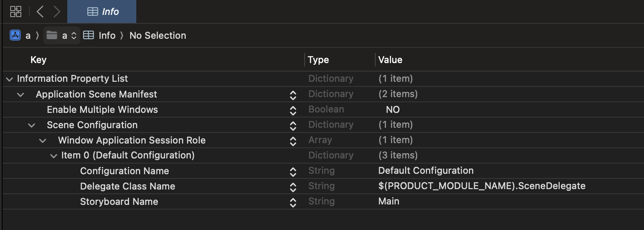Viewport: 644px width, 230px height.
Task: Click the SceneDelegate value field
Action: coord(482,186)
